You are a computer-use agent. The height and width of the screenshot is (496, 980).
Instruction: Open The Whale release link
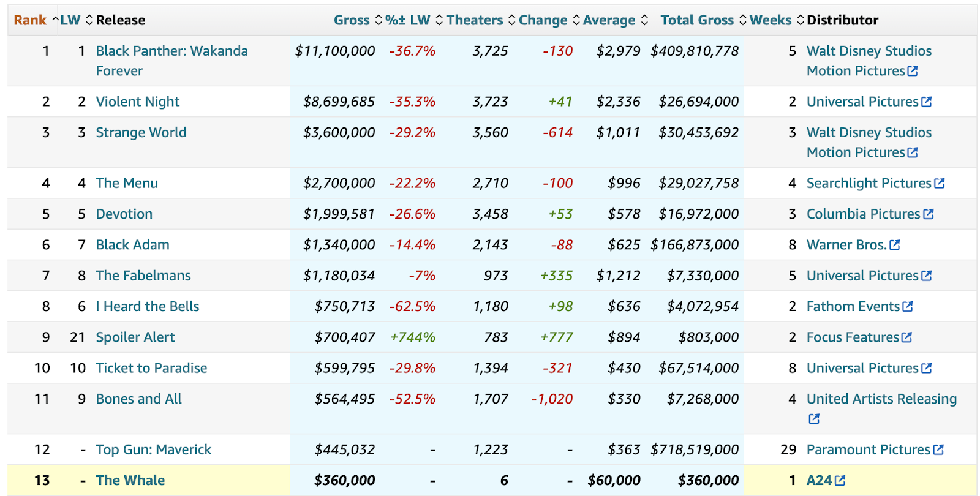[130, 481]
